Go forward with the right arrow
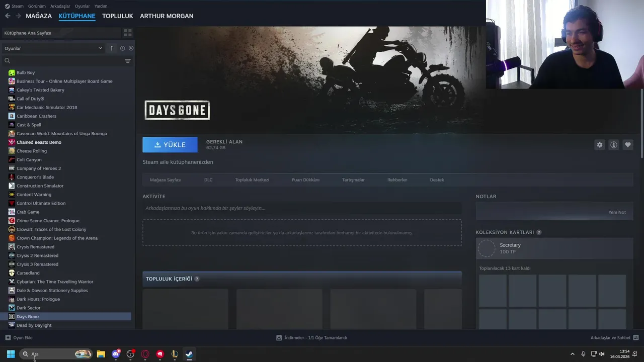 tap(18, 16)
